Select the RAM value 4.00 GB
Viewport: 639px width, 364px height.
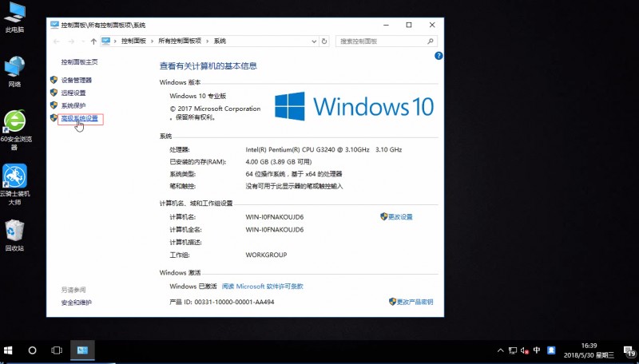(x=257, y=162)
